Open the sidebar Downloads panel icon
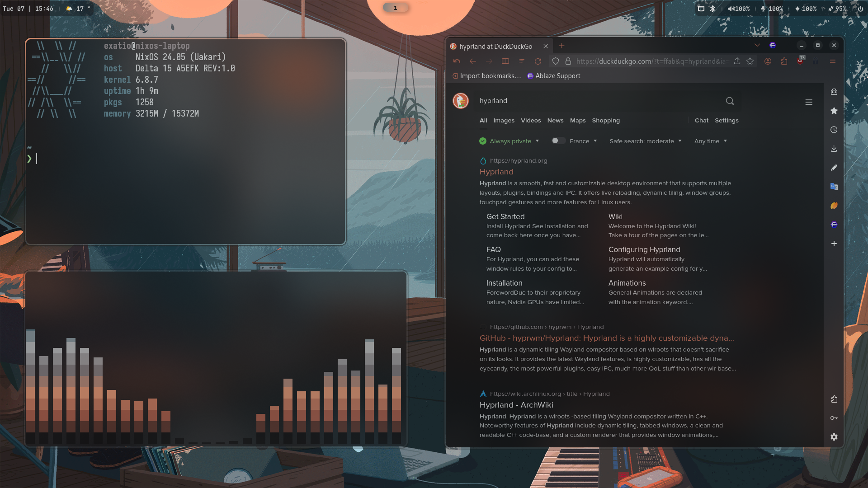Image resolution: width=868 pixels, height=488 pixels. pos(834,149)
